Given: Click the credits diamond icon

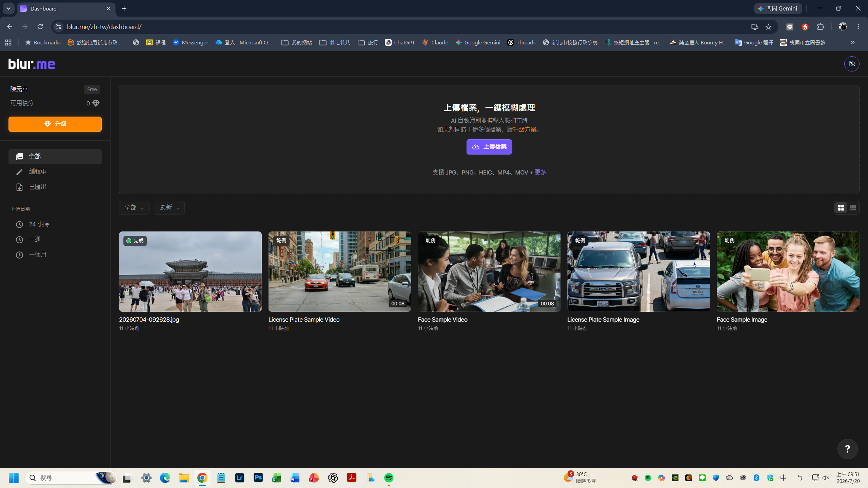Looking at the screenshot, I should point(96,103).
